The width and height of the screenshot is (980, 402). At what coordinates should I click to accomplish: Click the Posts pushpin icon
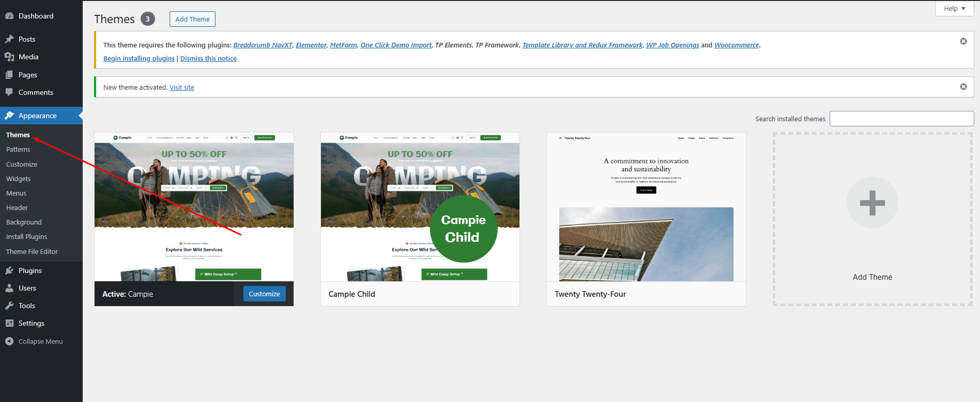[9, 39]
